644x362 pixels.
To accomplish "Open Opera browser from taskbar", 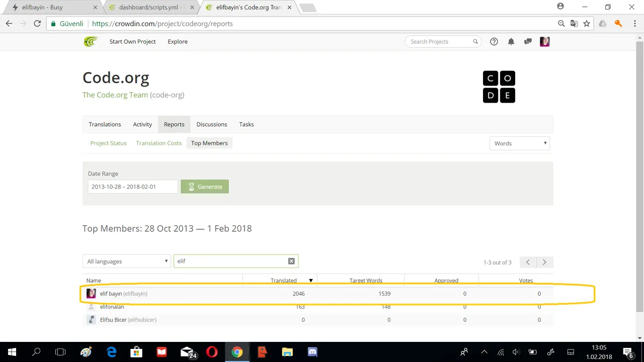I will 212,352.
